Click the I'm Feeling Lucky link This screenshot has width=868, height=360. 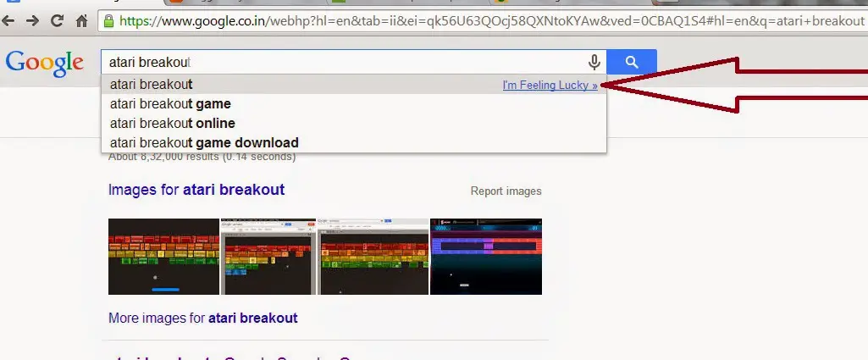point(550,86)
